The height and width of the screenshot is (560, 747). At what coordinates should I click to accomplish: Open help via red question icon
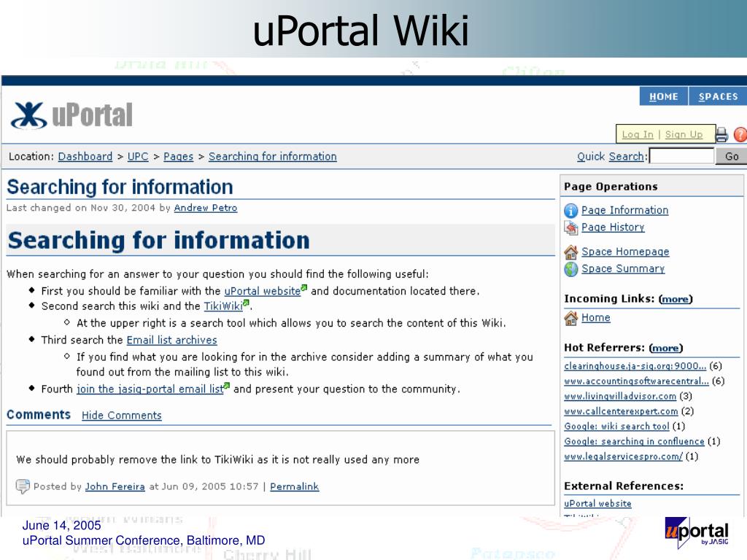[x=740, y=135]
